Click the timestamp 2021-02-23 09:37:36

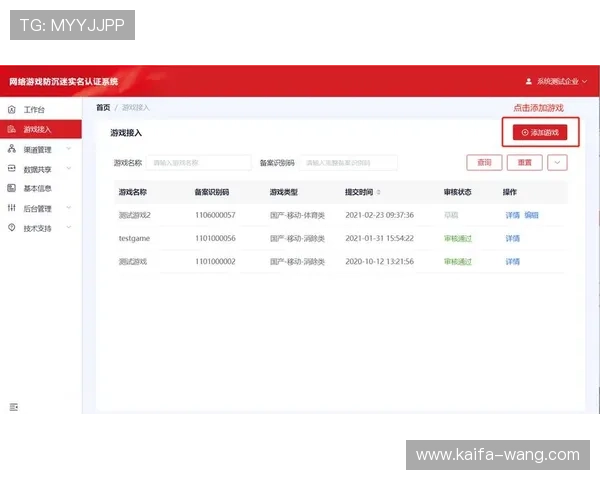[x=379, y=215]
